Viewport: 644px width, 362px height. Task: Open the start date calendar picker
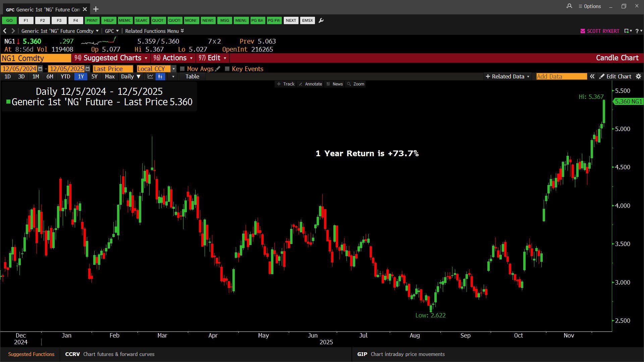pyautogui.click(x=40, y=69)
